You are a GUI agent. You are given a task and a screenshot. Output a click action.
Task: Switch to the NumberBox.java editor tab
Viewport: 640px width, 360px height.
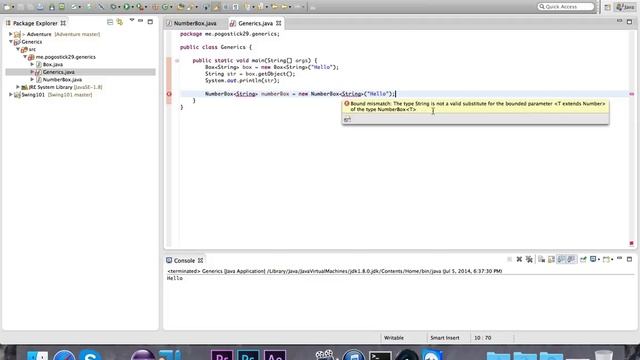pos(195,23)
